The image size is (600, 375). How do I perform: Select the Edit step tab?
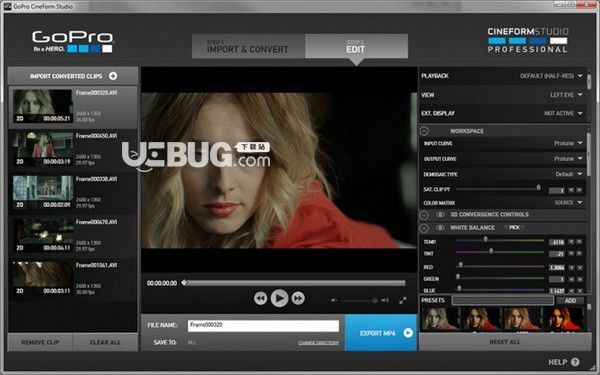coord(356,46)
